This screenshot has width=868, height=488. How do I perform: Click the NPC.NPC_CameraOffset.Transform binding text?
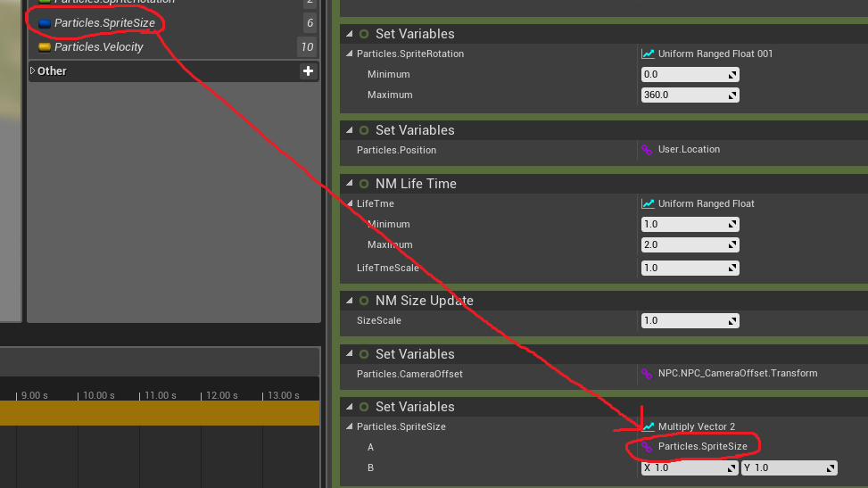click(x=738, y=373)
